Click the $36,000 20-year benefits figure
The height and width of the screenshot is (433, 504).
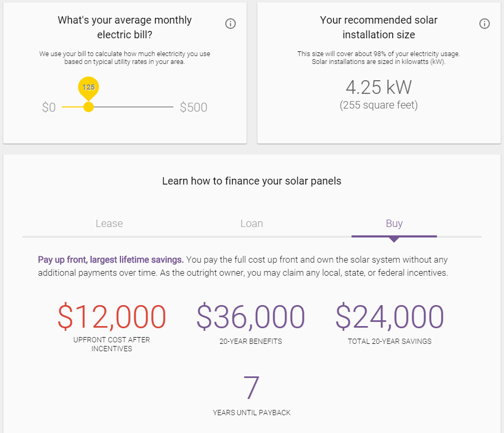pos(250,317)
